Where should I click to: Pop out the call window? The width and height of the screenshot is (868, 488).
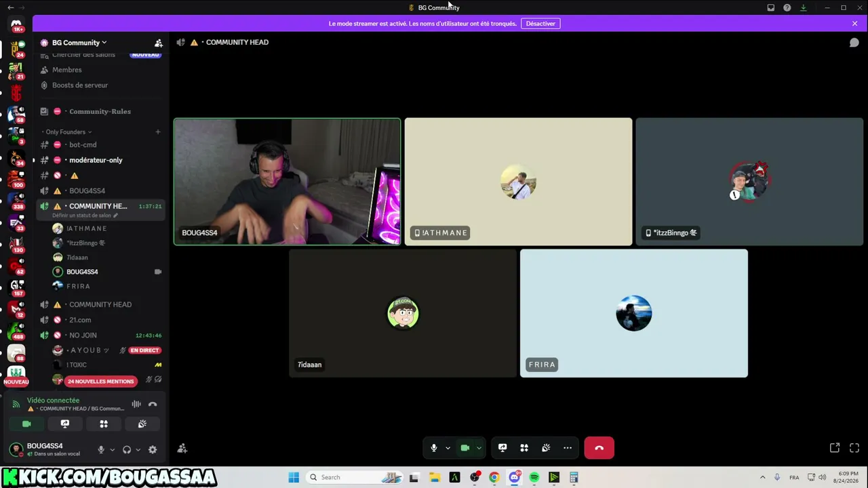pyautogui.click(x=835, y=448)
